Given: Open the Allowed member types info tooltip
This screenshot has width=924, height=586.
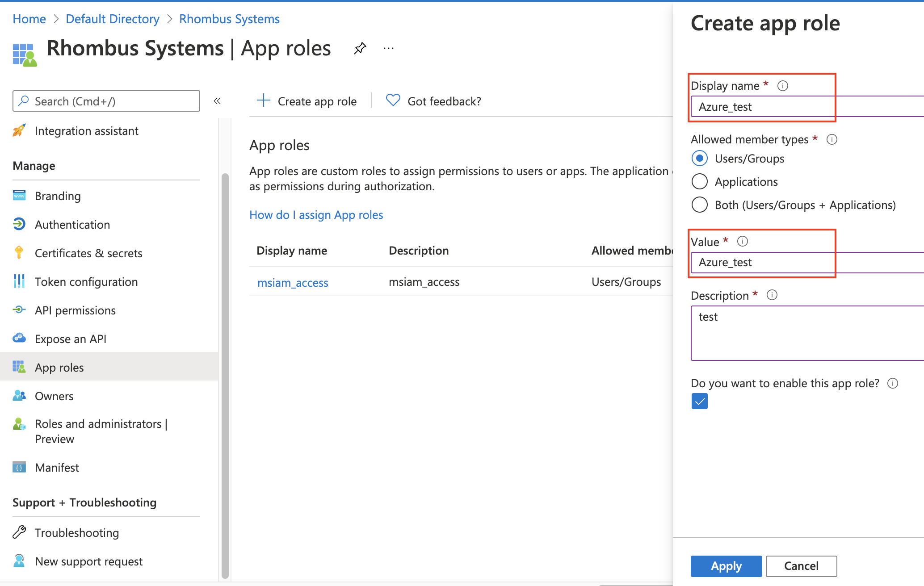Looking at the screenshot, I should coord(832,139).
